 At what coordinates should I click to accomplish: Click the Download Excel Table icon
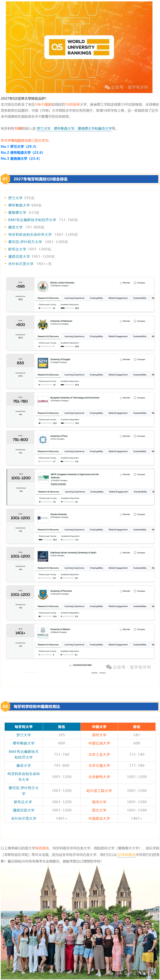point(70,665)
